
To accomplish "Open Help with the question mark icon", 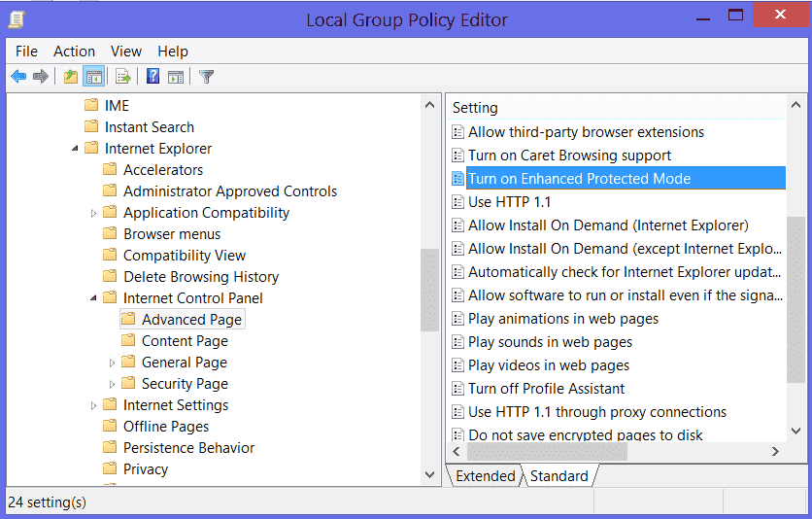I will coord(152,77).
